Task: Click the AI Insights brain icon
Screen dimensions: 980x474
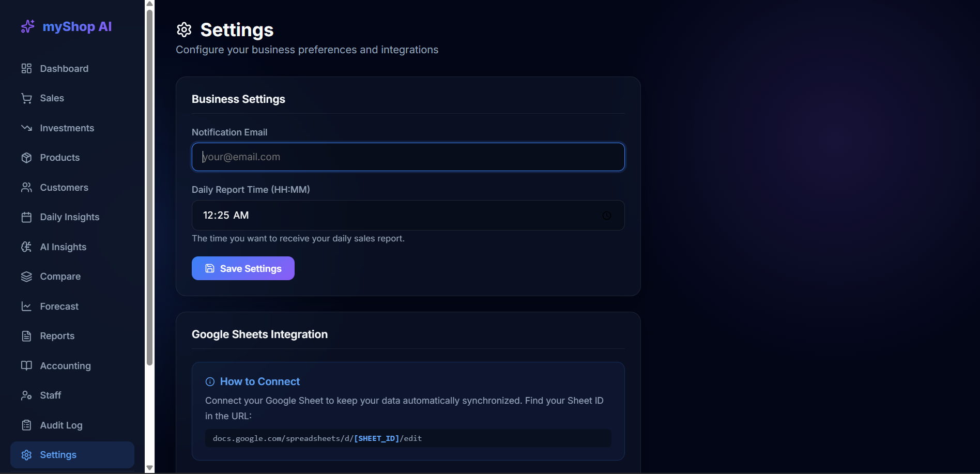Action: click(26, 247)
